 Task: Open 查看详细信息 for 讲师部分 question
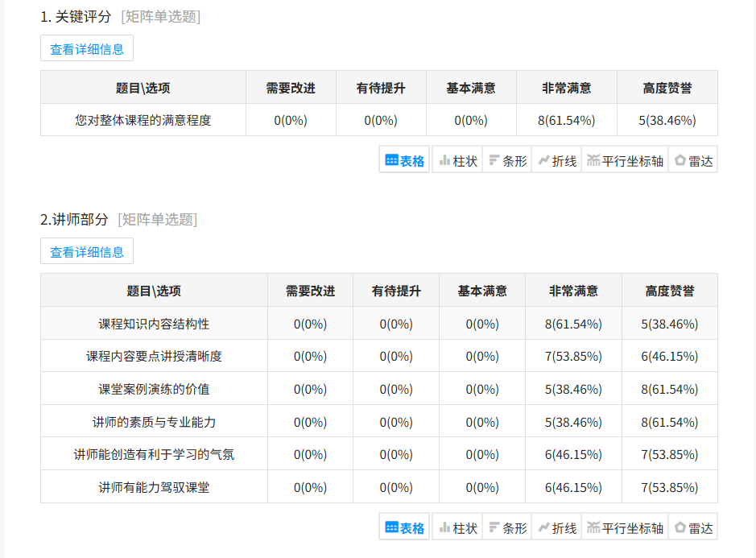[x=87, y=252]
